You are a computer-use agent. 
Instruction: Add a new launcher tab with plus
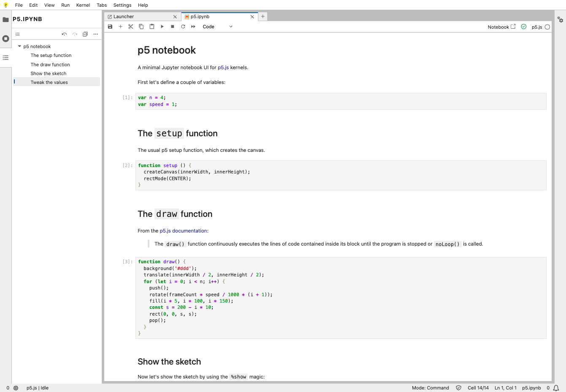point(263,16)
